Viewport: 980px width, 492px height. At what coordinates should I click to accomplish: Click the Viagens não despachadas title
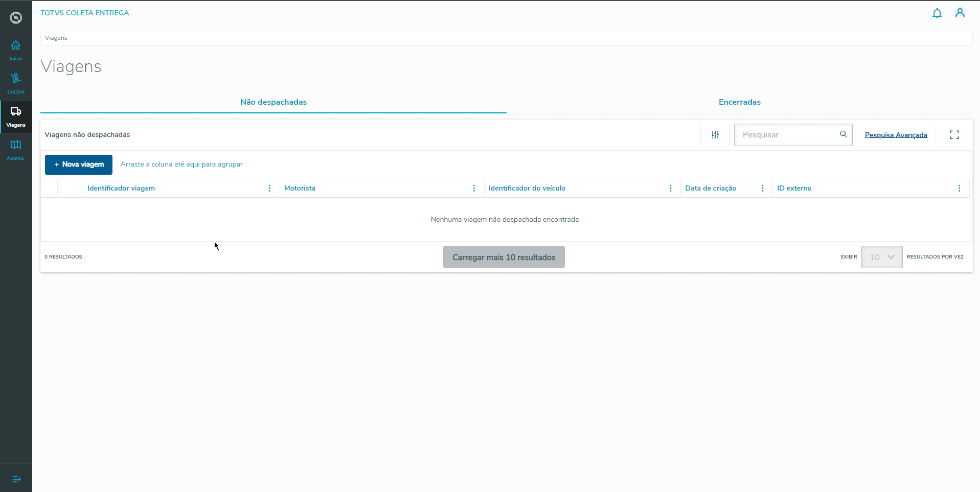pyautogui.click(x=87, y=135)
